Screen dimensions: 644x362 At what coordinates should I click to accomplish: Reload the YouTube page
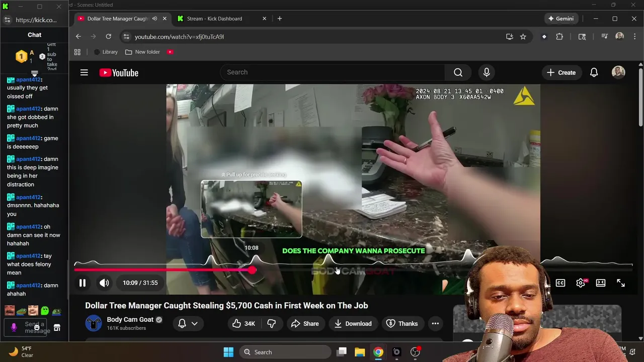tap(108, 36)
